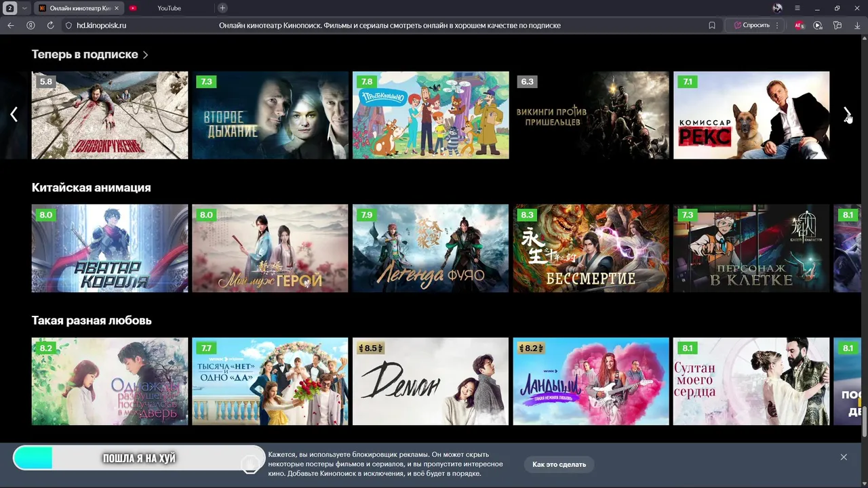The image size is (868, 488).
Task: Move the Теперь в подписке carousel left
Action: click(14, 114)
